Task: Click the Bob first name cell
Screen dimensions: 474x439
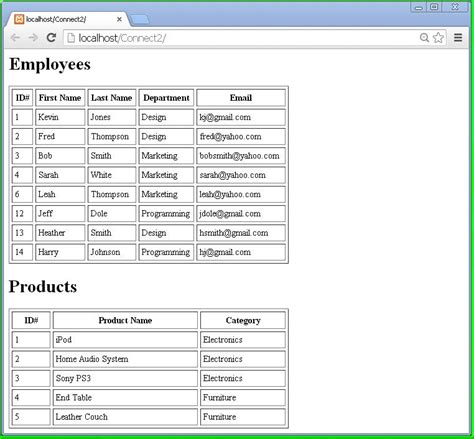Action: click(x=60, y=156)
